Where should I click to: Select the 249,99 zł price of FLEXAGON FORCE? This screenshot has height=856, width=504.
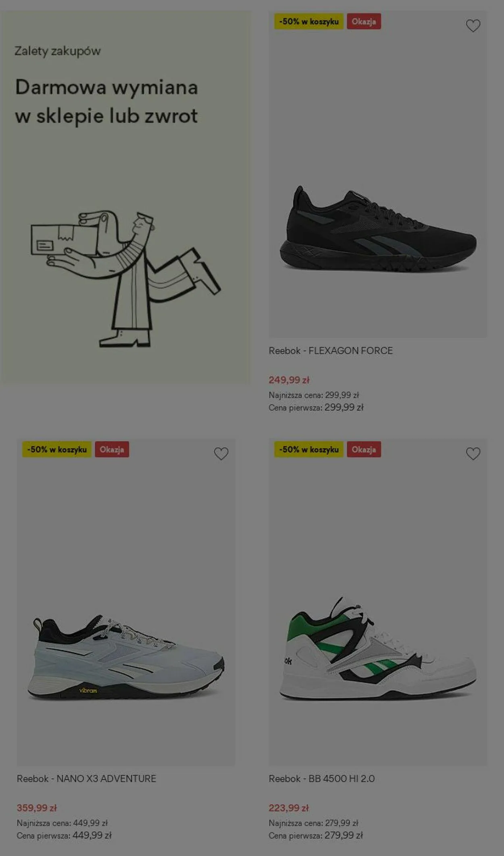(289, 380)
